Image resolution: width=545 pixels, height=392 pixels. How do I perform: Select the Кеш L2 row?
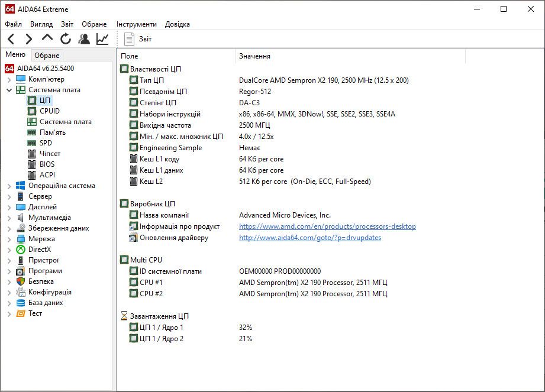tap(250, 182)
